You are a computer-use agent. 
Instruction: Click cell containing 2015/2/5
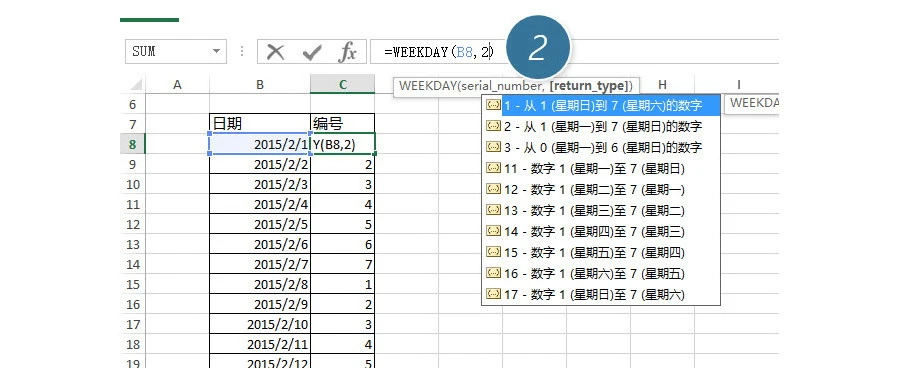coord(260,224)
